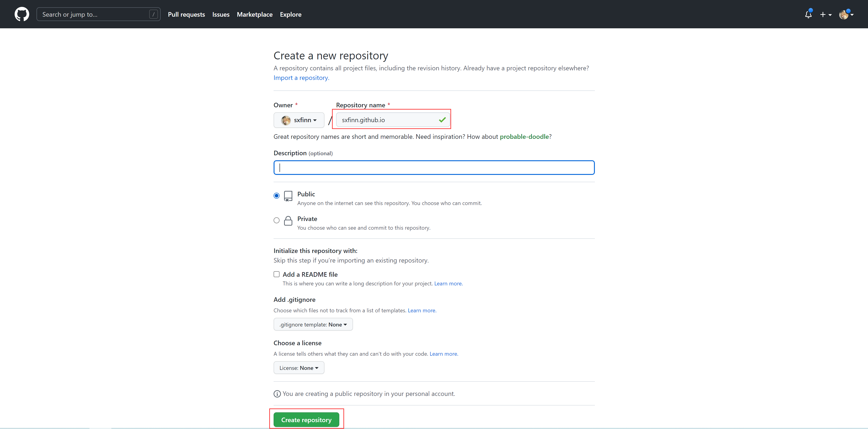Enable the Add a README file checkbox

277,274
